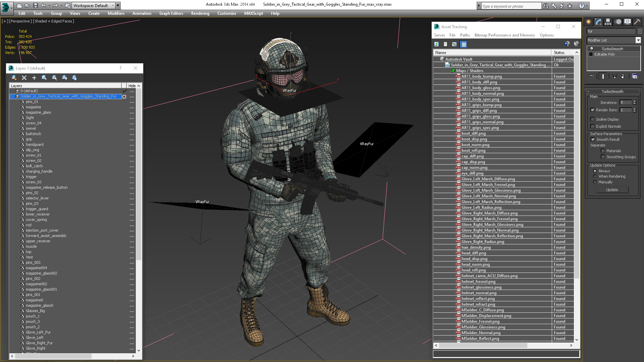Open the Create command panel tab
This screenshot has height=362, width=644.
589,22
